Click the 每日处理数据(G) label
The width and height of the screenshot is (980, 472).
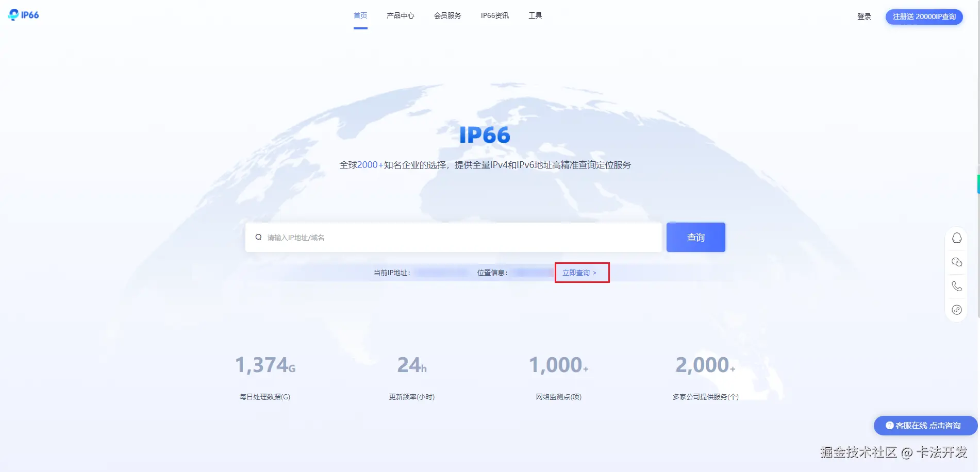(265, 397)
